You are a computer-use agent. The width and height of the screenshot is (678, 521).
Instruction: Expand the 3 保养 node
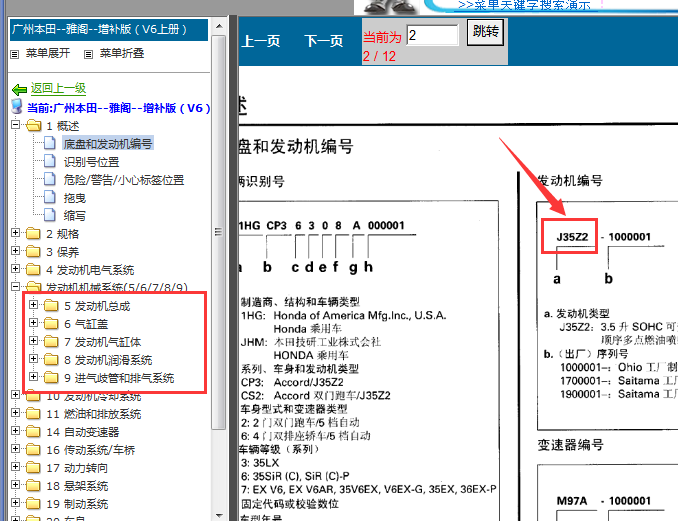click(x=16, y=250)
